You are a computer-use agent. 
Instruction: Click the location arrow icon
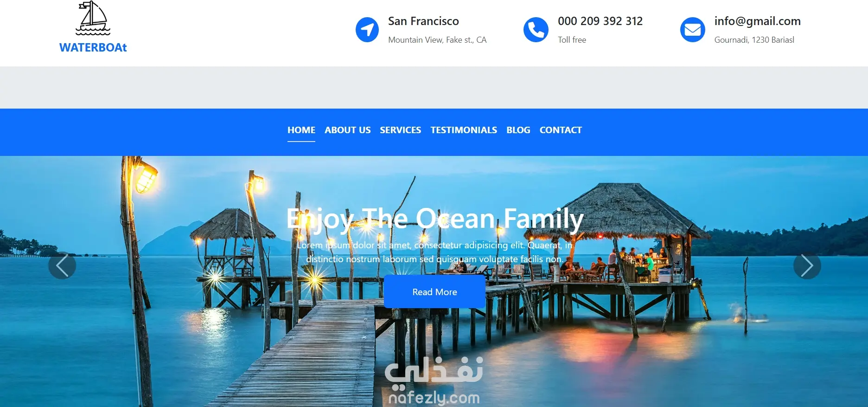coord(367,30)
